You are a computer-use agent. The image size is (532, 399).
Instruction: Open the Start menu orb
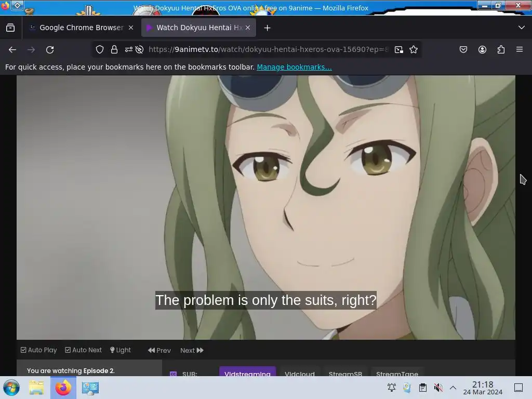[11, 388]
